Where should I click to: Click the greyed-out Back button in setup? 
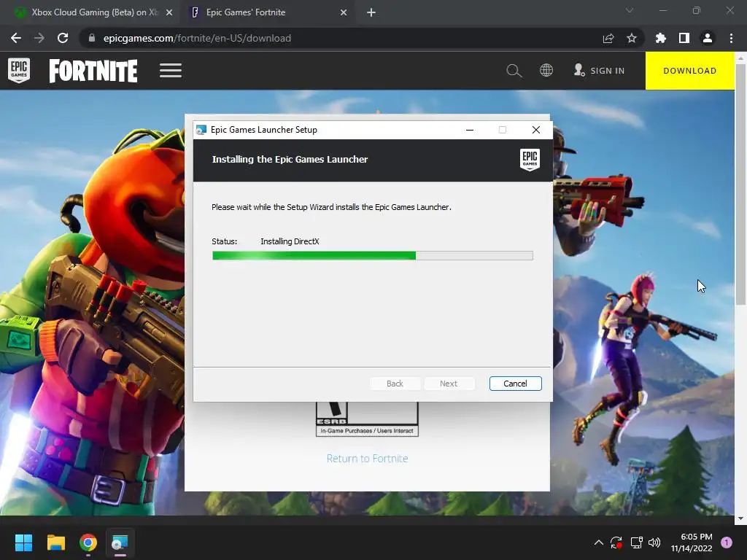[x=395, y=384]
